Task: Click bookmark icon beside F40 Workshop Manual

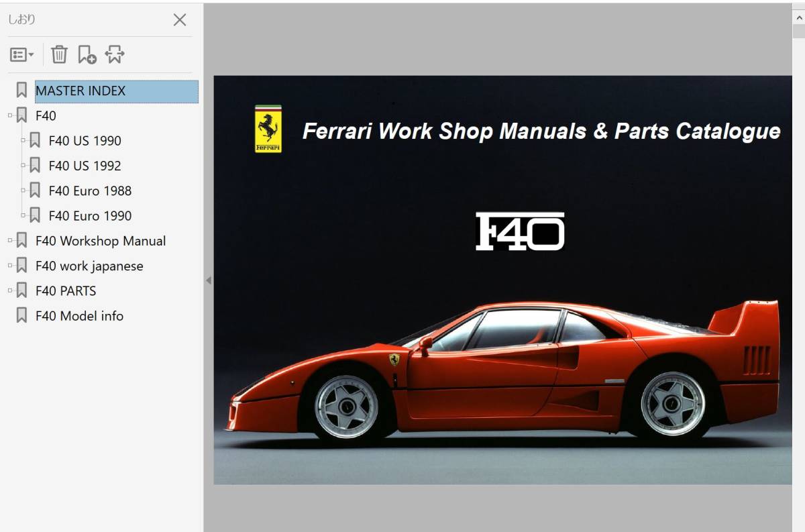Action: pos(21,241)
